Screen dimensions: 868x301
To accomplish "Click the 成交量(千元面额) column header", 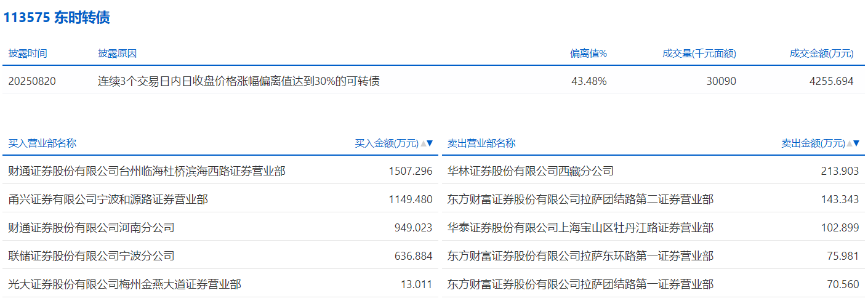I will point(699,54).
